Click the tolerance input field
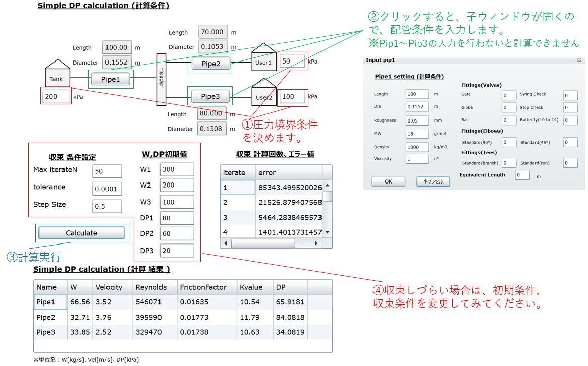 pyautogui.click(x=107, y=189)
